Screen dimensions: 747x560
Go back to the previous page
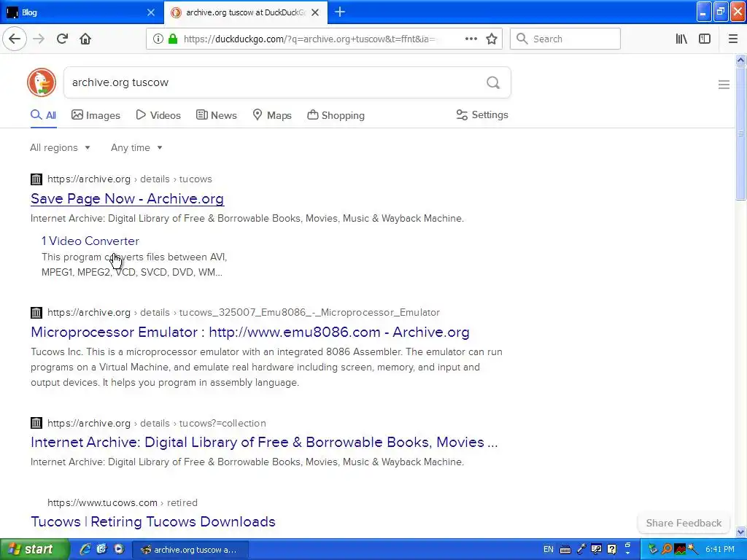pyautogui.click(x=15, y=39)
